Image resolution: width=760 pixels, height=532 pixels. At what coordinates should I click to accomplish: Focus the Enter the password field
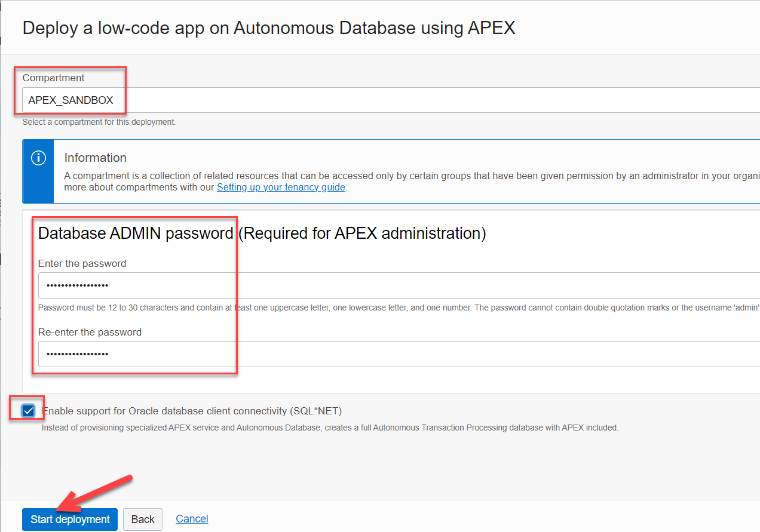(x=399, y=285)
